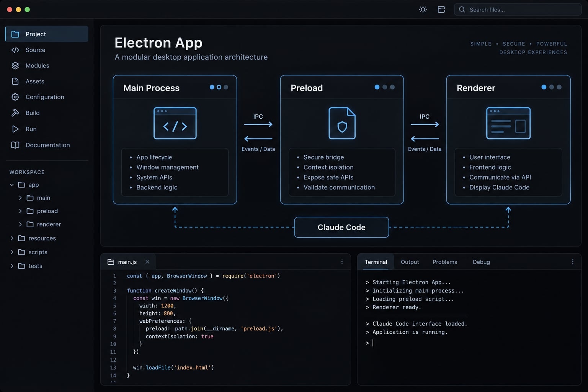Click 'Window management' bullet in Main Process
This screenshot has height=392, width=588.
167,167
